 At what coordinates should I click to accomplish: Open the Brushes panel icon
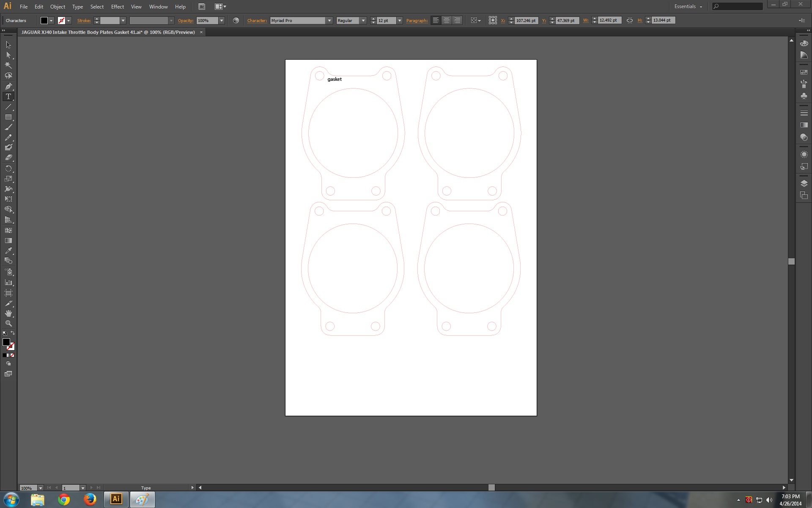(x=804, y=84)
